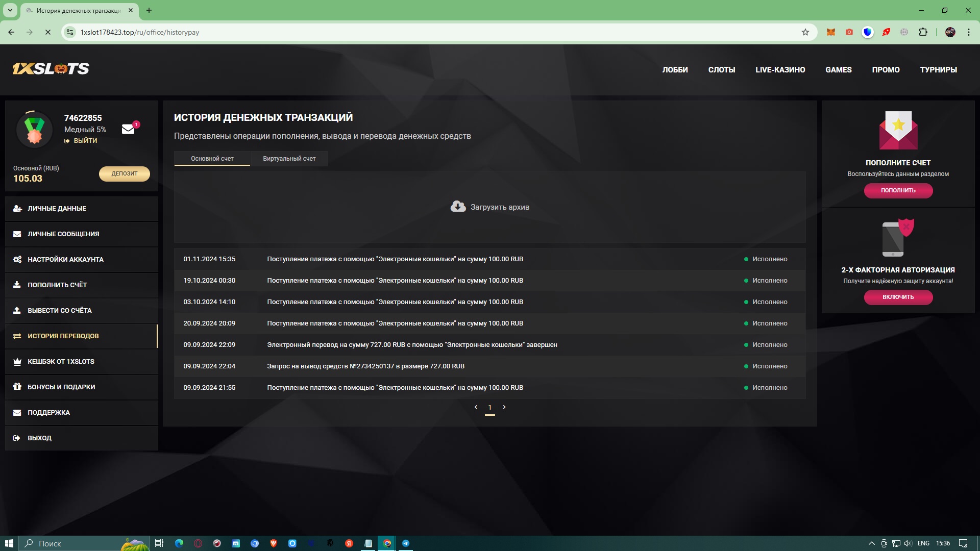The image size is (980, 551).
Task: Click the 1XSLOTS logo
Action: (51, 69)
